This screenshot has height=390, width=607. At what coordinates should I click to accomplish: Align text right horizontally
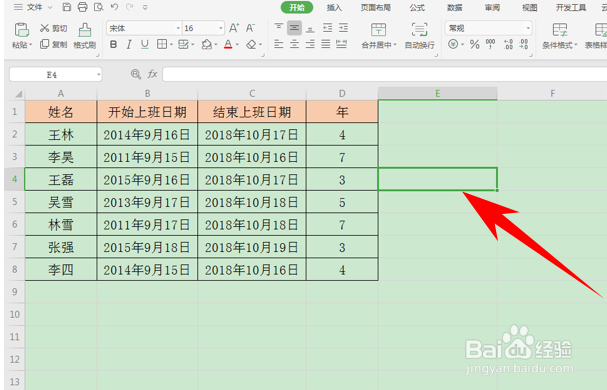[x=310, y=44]
